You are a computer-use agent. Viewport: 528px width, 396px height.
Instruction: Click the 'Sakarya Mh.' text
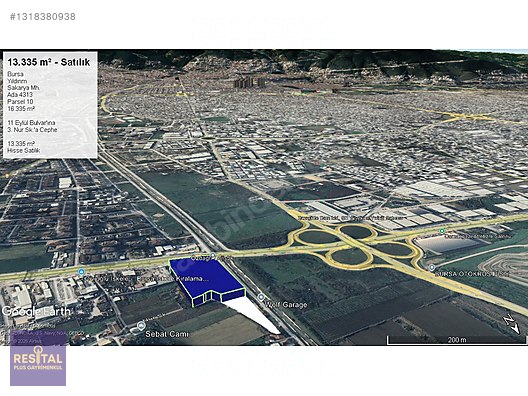click(23, 88)
